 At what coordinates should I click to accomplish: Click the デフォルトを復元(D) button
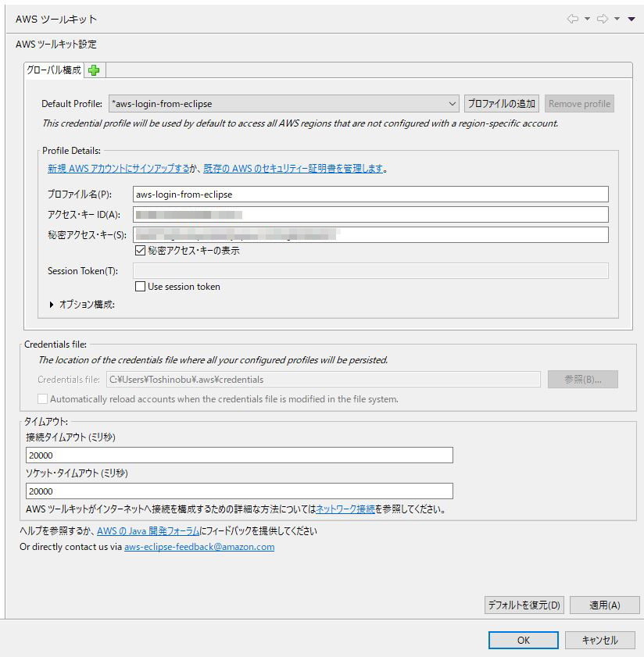tap(524, 605)
